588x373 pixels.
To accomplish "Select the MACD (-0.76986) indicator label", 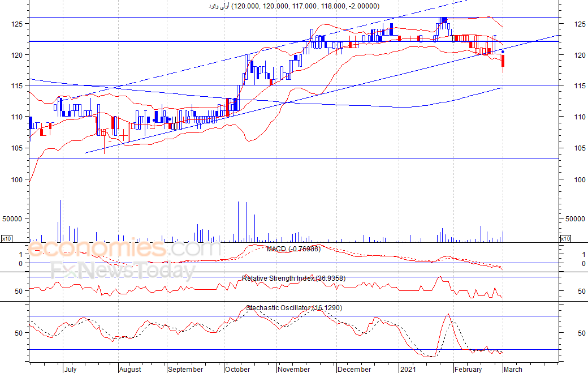I will [293, 249].
